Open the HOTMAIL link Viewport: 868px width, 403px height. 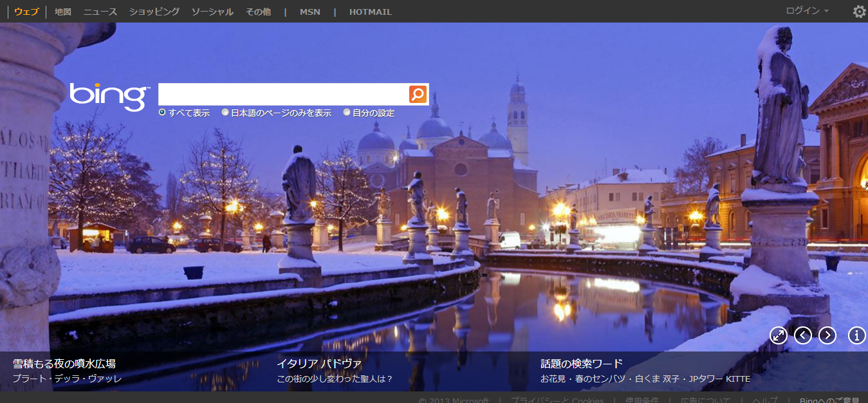click(370, 12)
